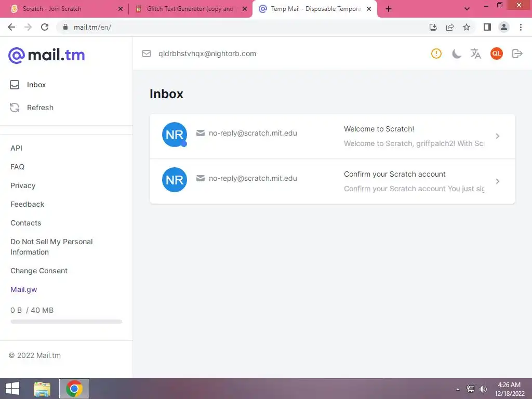The image size is (532, 399).
Task: Click the storage usage bar
Action: 66,321
